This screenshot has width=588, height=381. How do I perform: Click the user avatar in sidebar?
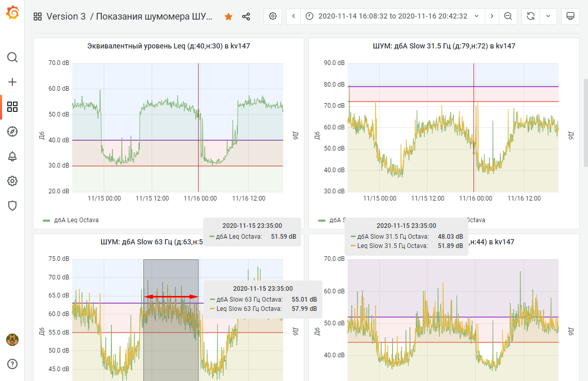12,339
